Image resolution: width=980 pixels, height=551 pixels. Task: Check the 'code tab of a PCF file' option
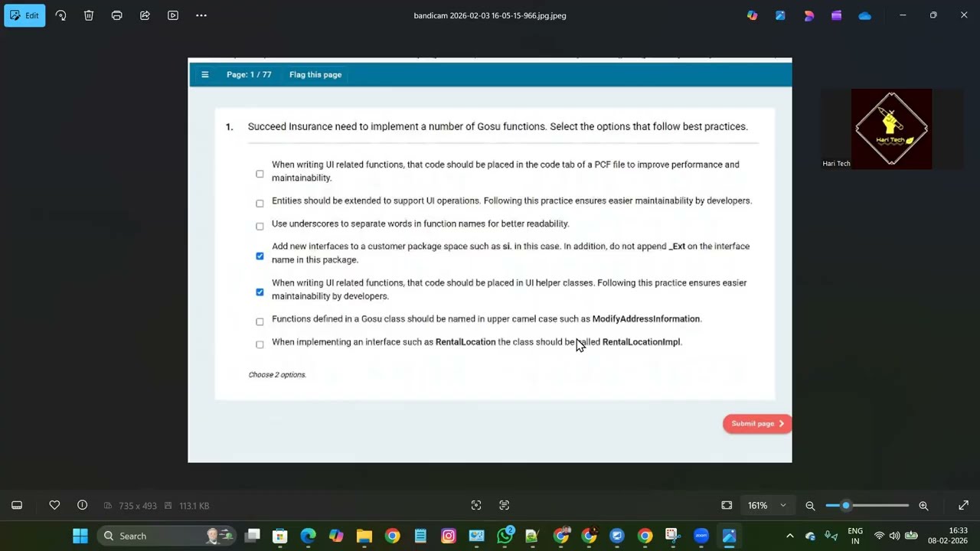click(x=260, y=174)
